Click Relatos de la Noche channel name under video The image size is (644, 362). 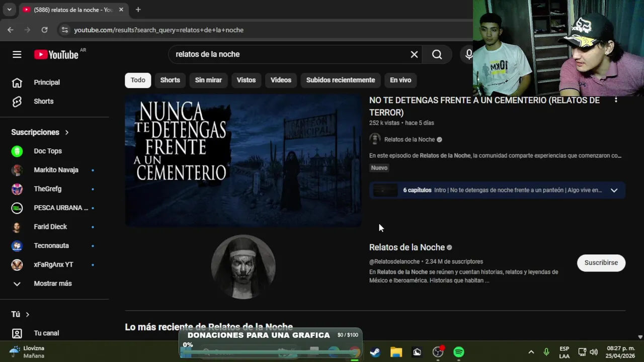tap(410, 139)
